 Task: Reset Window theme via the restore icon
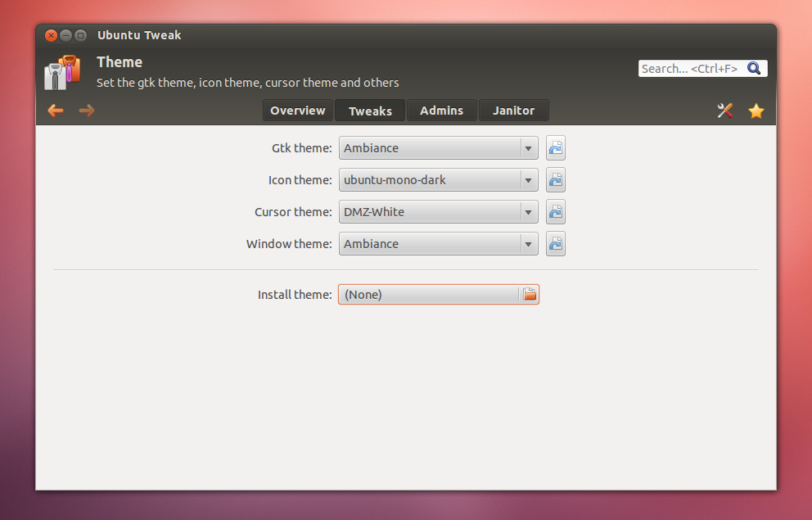click(555, 243)
